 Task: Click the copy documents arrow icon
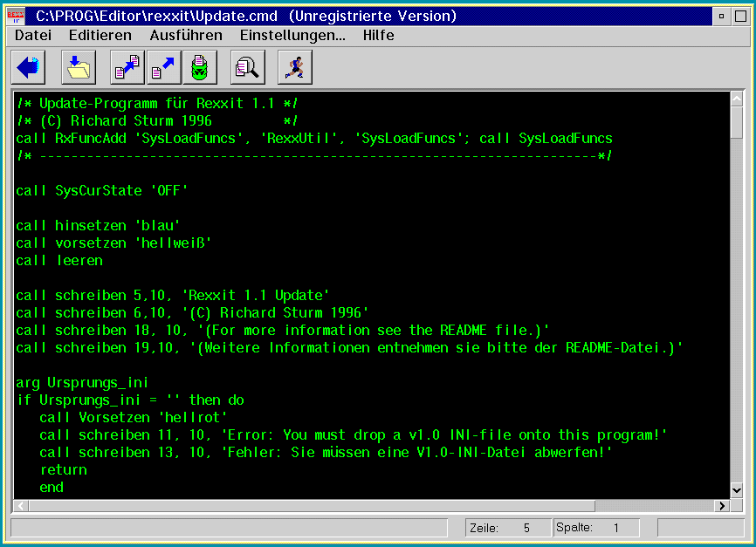click(127, 67)
